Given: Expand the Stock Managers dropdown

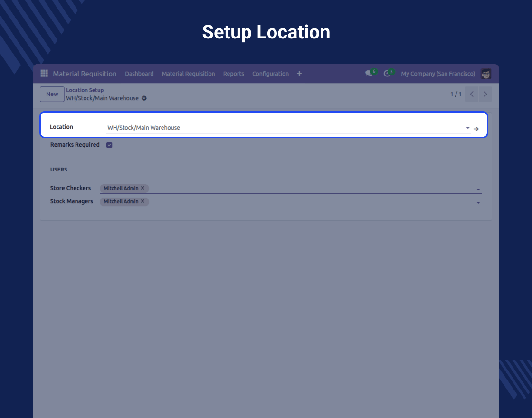Looking at the screenshot, I should (x=478, y=203).
